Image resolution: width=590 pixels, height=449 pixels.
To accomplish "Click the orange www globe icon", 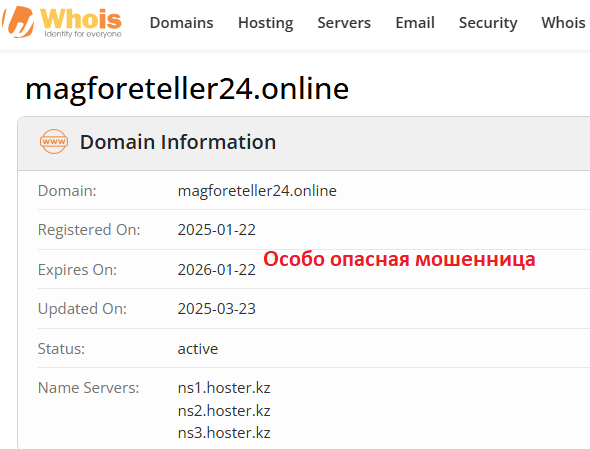I will (x=54, y=142).
